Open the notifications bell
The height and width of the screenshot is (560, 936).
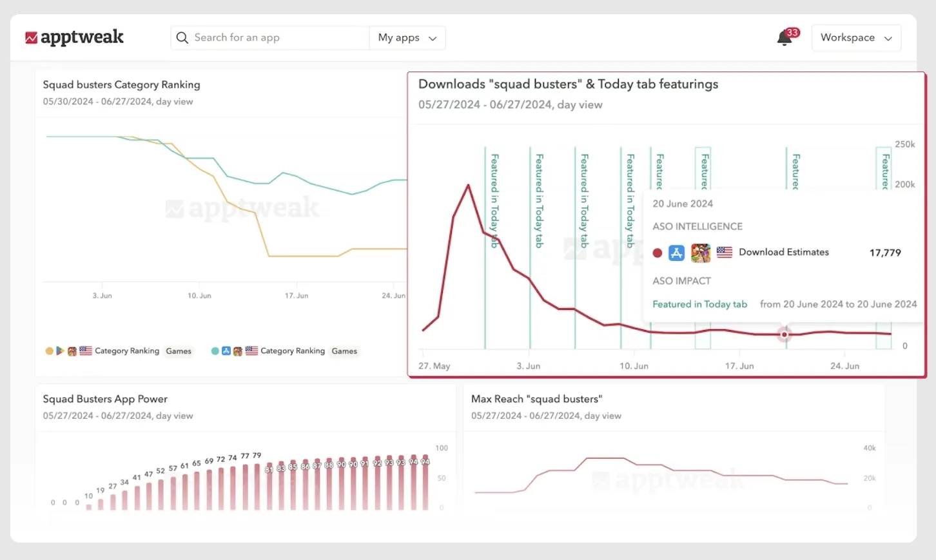coord(785,38)
